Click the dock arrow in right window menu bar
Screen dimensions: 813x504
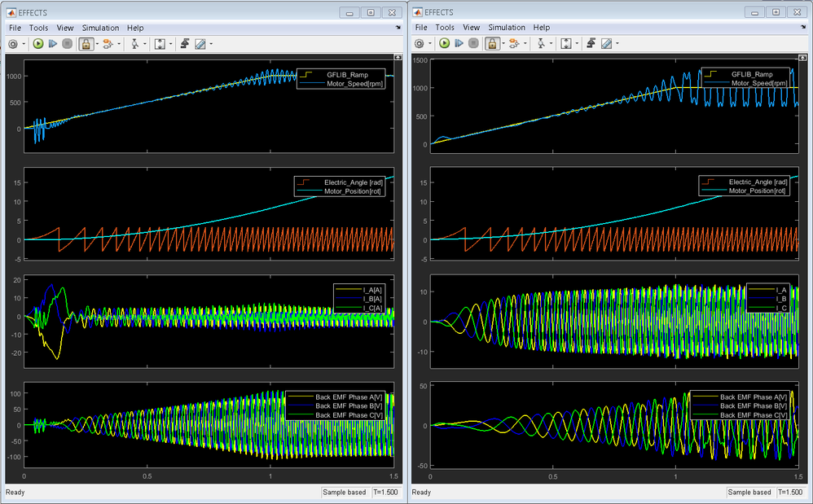pos(805,27)
